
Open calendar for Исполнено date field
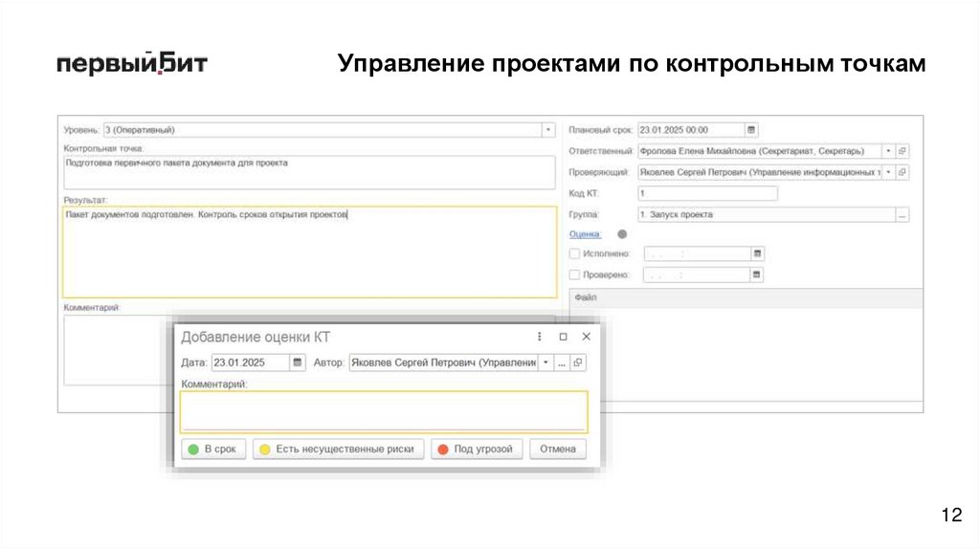pos(757,254)
